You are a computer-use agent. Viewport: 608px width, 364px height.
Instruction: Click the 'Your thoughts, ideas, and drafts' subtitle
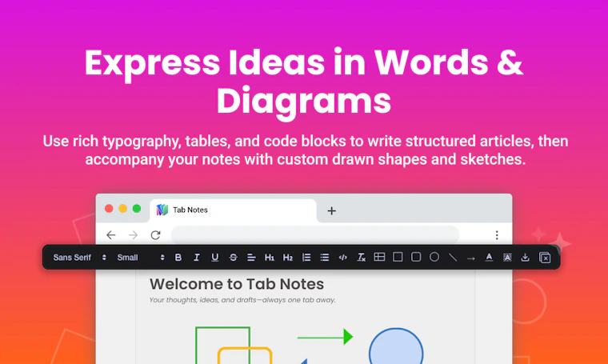242,300
